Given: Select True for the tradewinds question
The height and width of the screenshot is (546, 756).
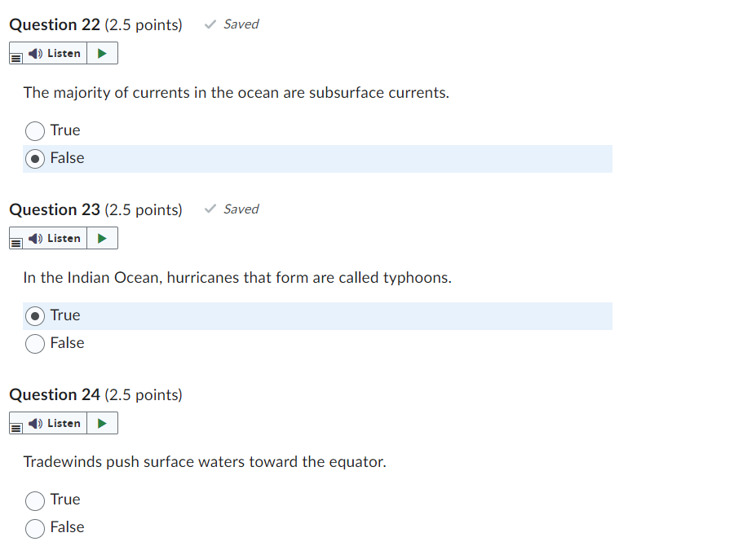Looking at the screenshot, I should [35, 500].
